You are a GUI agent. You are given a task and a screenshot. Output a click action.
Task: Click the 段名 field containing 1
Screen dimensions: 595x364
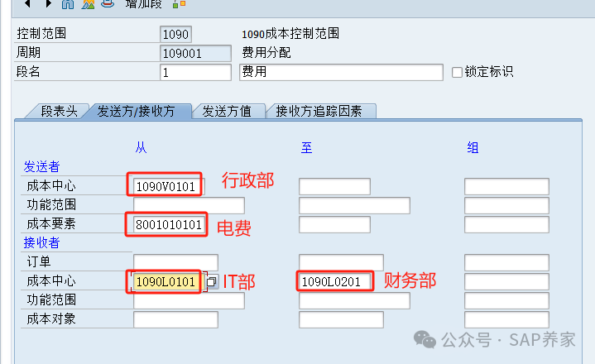(195, 72)
